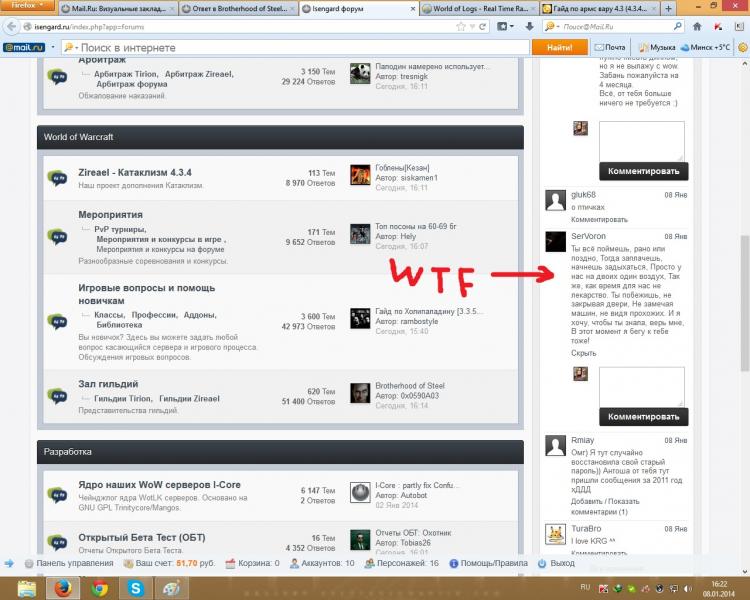
Task: Open the panda avatar by tresnigk post
Action: point(360,74)
